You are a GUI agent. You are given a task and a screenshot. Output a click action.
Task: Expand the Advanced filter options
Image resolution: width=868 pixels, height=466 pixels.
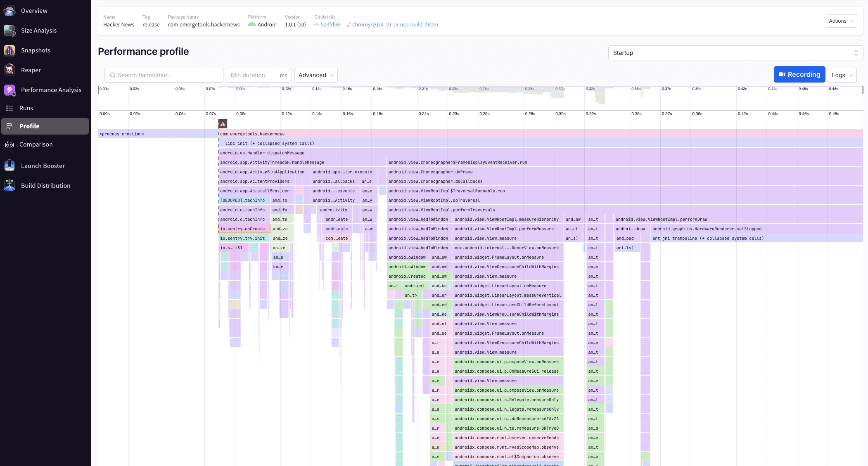coord(315,75)
